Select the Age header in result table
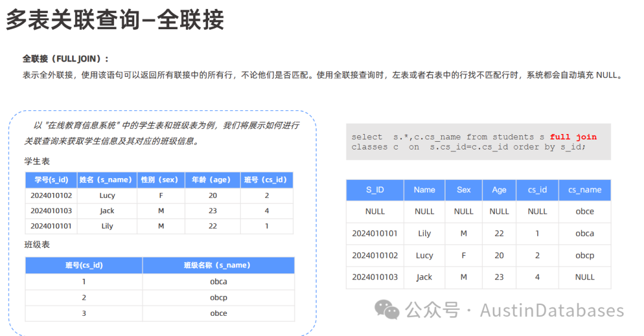 tap(499, 189)
